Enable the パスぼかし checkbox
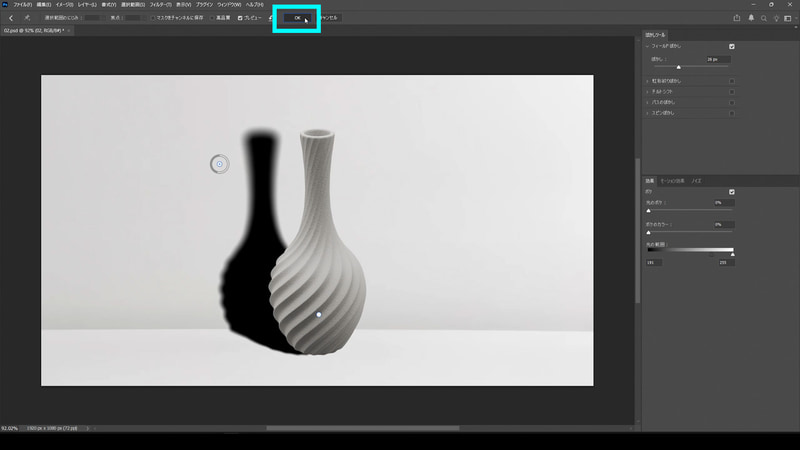The image size is (800, 450). (732, 103)
